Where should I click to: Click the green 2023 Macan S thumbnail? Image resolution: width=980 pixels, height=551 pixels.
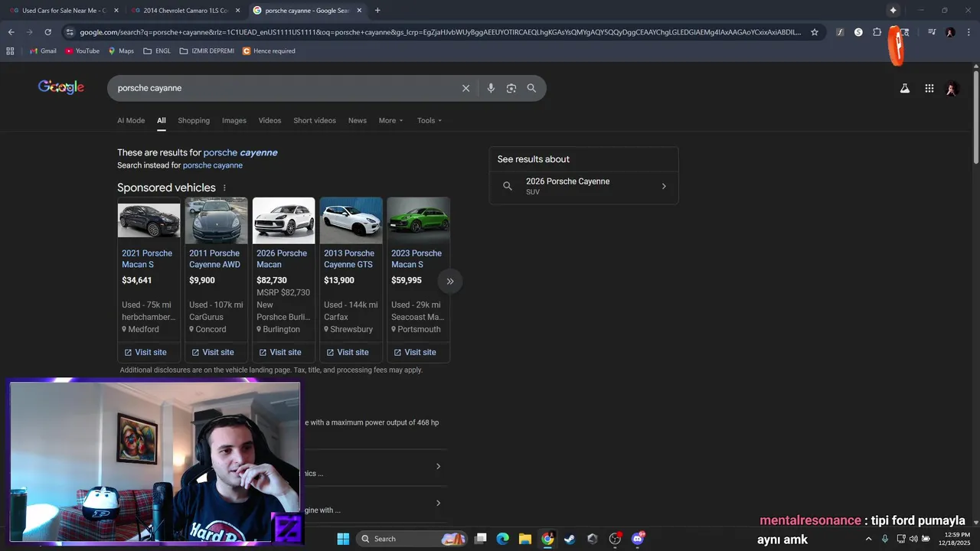tap(419, 220)
